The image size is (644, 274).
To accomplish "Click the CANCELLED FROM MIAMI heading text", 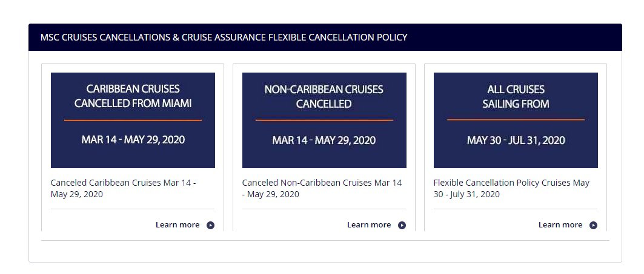I will [133, 103].
